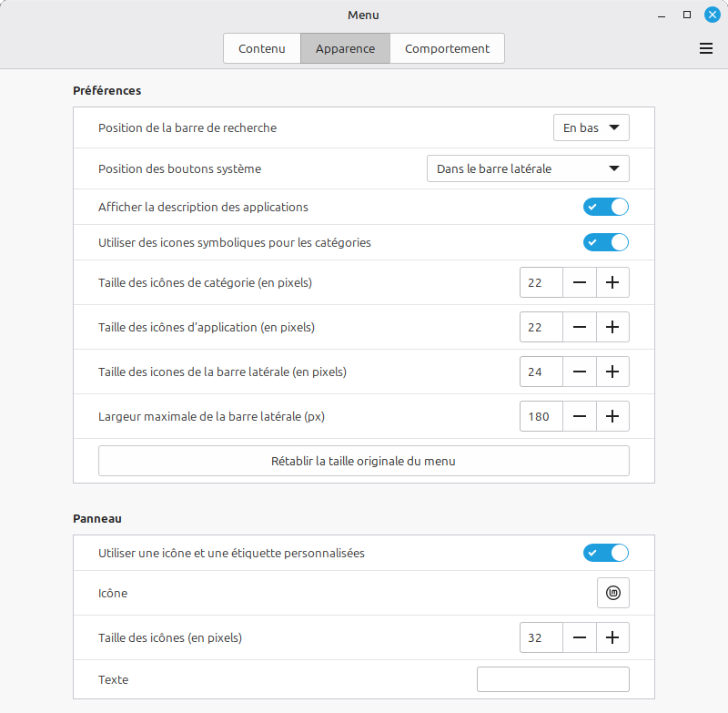Expand the system buttons position dropdown
This screenshot has height=713, width=728.
click(x=528, y=168)
